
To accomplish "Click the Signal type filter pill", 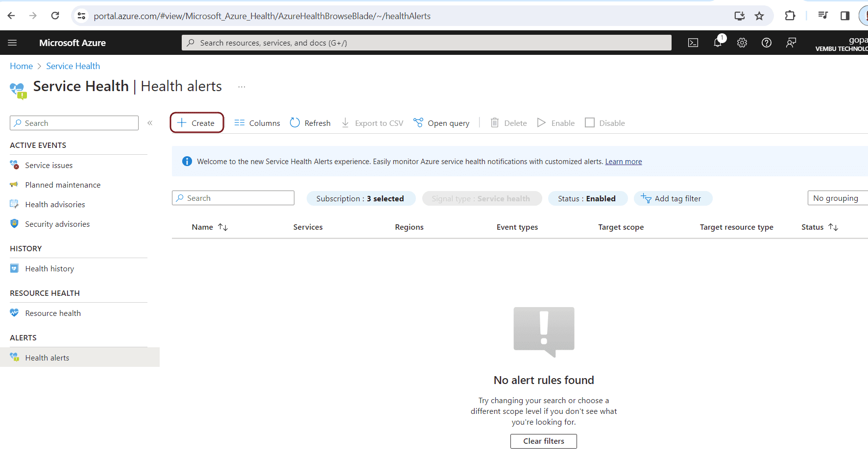I will pyautogui.click(x=482, y=198).
